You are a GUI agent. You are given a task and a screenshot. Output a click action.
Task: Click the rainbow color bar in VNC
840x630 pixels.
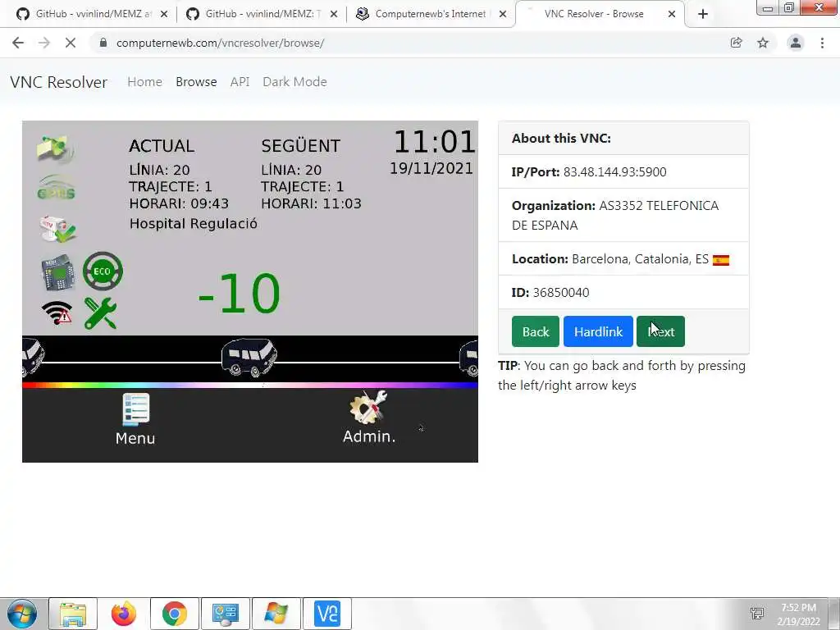250,386
